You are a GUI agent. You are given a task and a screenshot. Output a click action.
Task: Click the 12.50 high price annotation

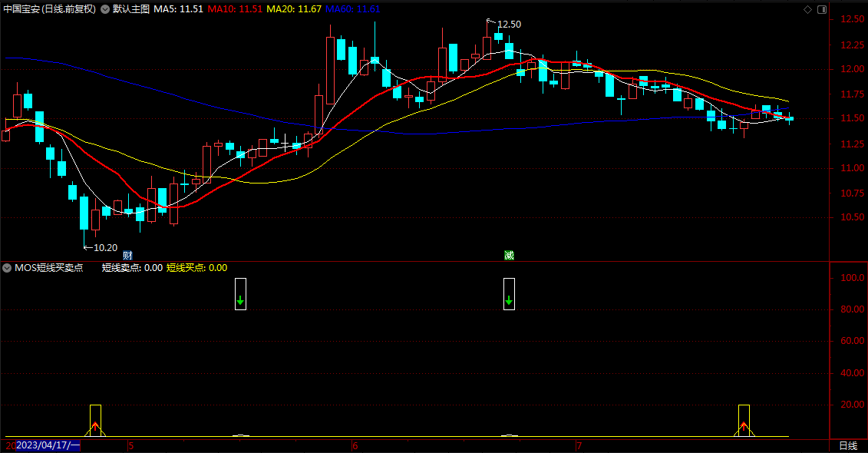click(x=509, y=25)
